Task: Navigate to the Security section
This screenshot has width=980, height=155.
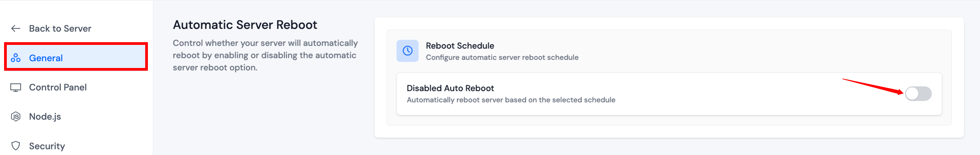Action: [x=47, y=146]
